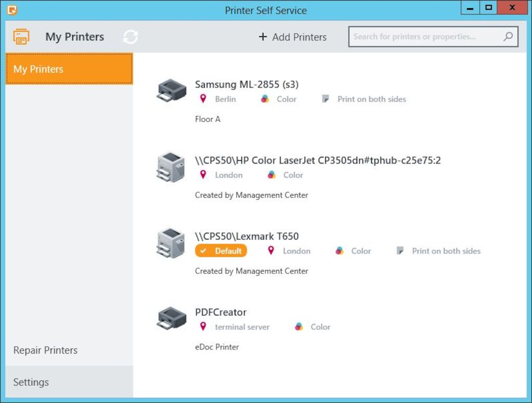
Task: Click HP LaserJet's London location pin icon
Action: coord(203,175)
